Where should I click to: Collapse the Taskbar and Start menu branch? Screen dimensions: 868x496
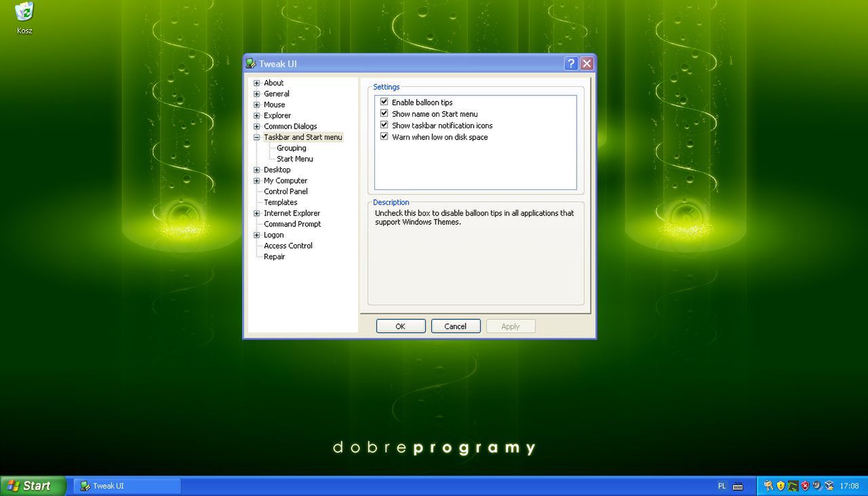[256, 137]
